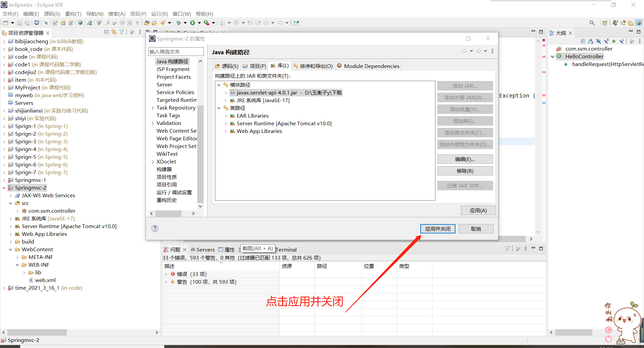Expand XDoclet in properties list

coord(153,162)
